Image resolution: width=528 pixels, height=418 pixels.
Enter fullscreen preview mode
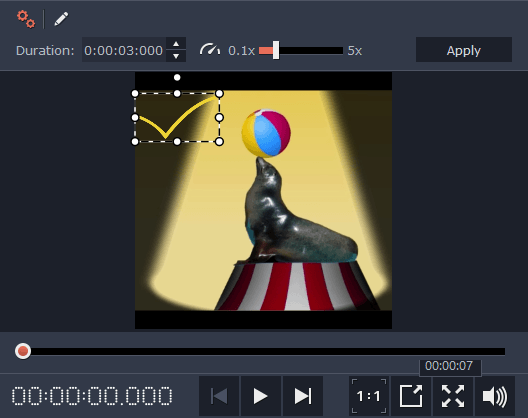click(x=453, y=396)
